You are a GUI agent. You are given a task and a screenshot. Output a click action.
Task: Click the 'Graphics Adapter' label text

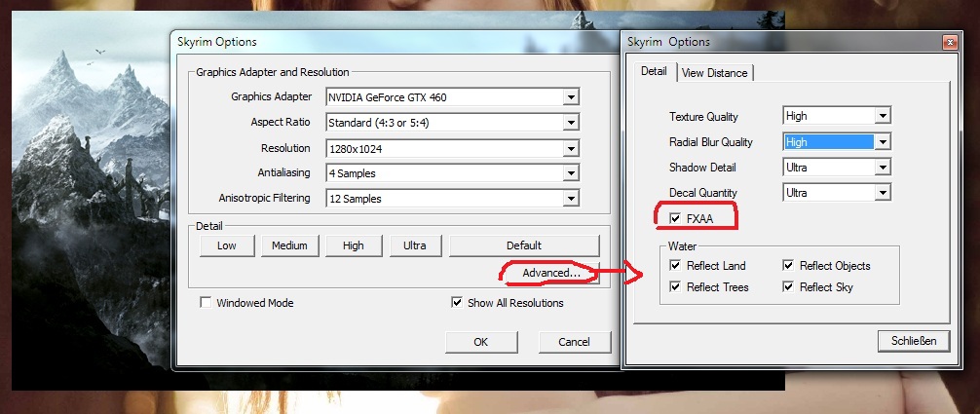tap(271, 96)
